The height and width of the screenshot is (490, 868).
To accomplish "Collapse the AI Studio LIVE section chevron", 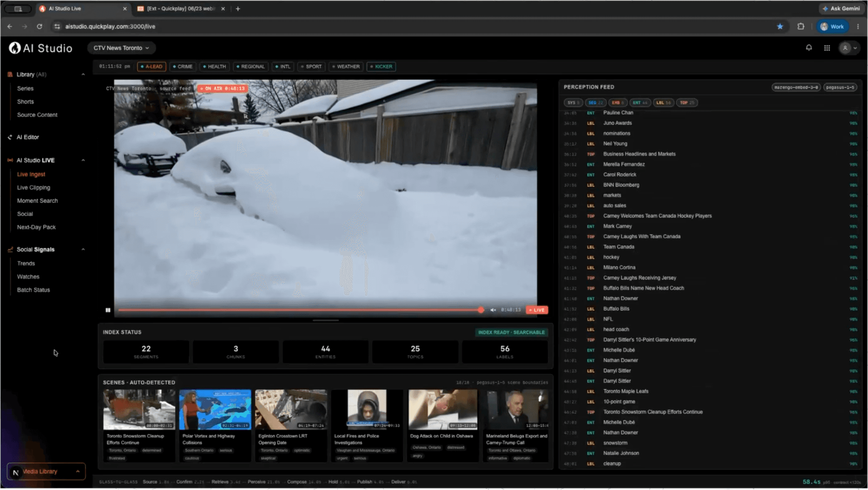I will [83, 160].
